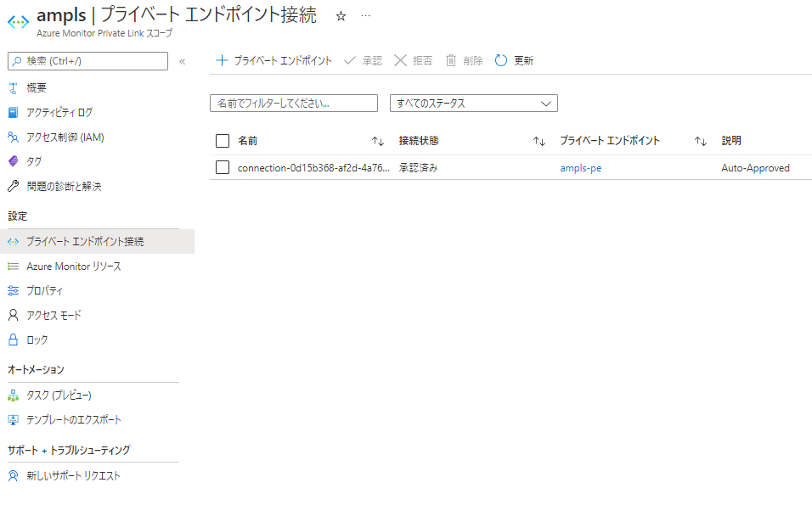Click the search box in the sidebar

click(88, 61)
